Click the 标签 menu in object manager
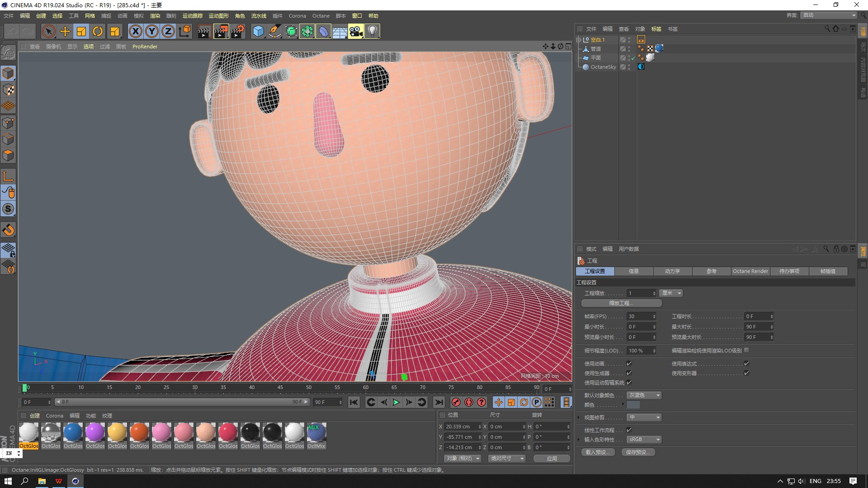Viewport: 868px width, 488px height. (x=656, y=29)
